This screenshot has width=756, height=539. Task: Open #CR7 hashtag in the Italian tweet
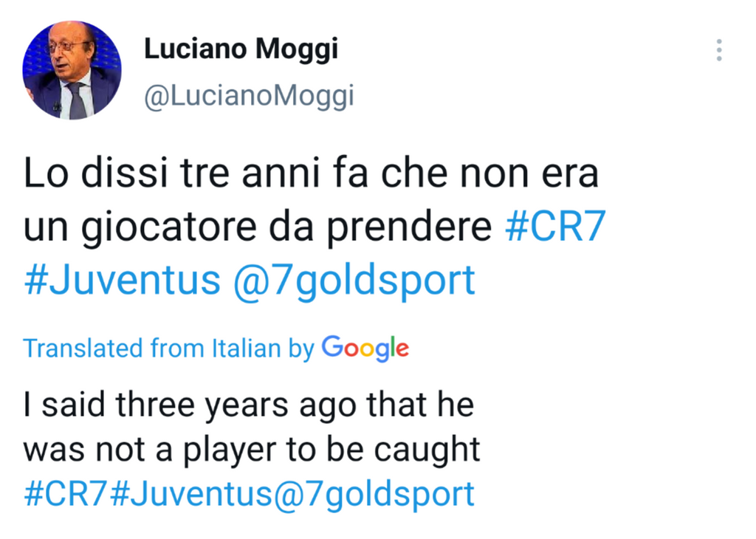point(554,228)
